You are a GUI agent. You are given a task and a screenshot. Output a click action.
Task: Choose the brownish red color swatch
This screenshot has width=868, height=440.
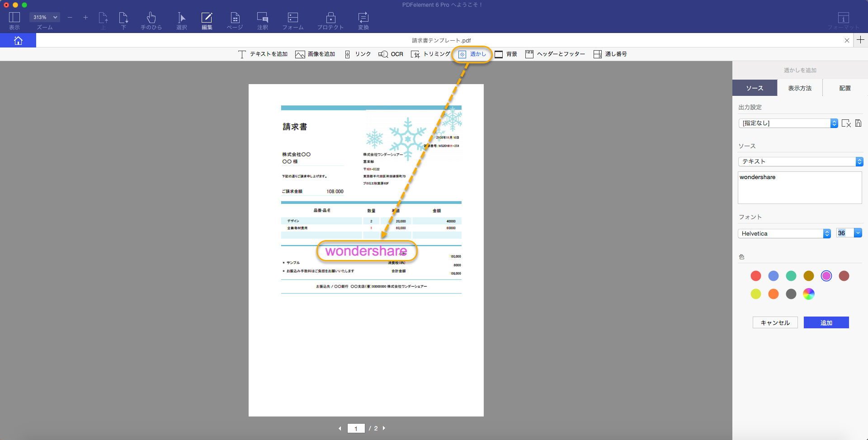pos(844,276)
